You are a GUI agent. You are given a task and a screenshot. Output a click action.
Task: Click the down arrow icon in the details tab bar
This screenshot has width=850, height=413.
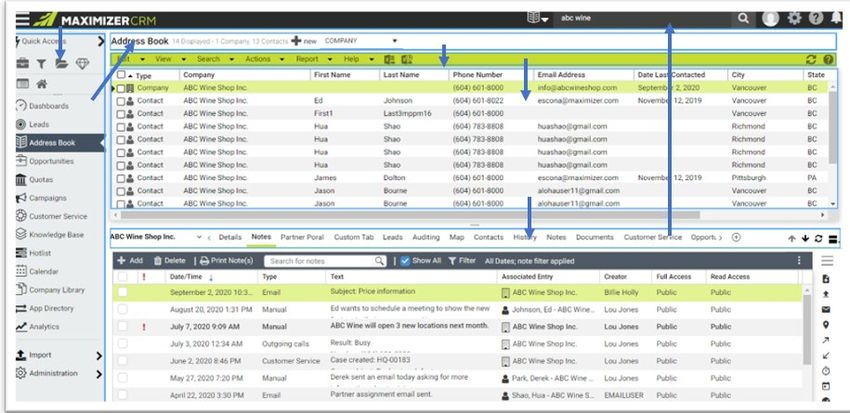click(x=805, y=238)
